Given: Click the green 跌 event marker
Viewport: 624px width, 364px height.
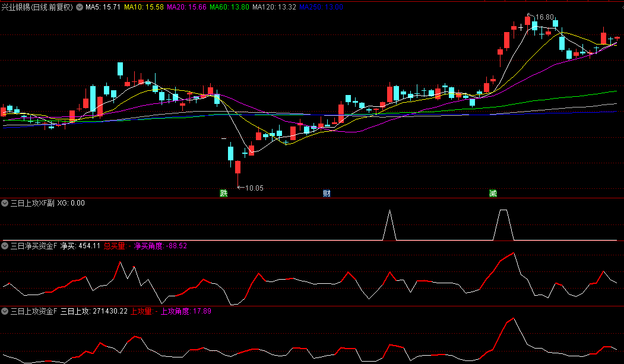Looking at the screenshot, I should tap(223, 193).
